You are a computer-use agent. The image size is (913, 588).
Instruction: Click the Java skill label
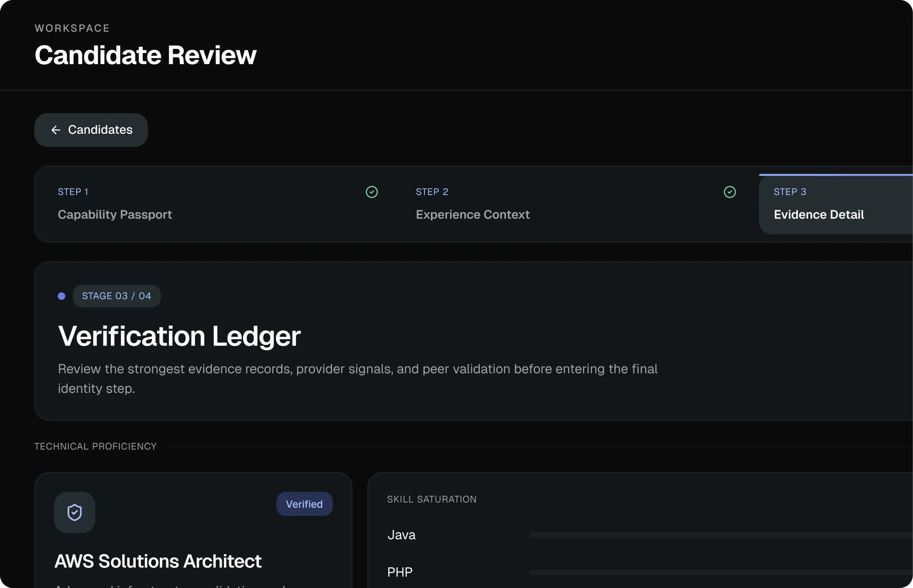coord(401,535)
